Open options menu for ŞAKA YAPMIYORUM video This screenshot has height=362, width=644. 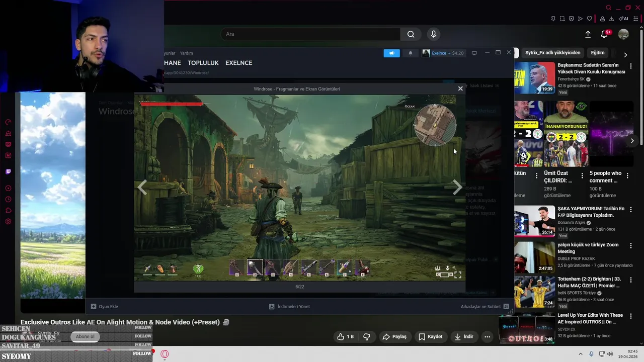pos(630,209)
